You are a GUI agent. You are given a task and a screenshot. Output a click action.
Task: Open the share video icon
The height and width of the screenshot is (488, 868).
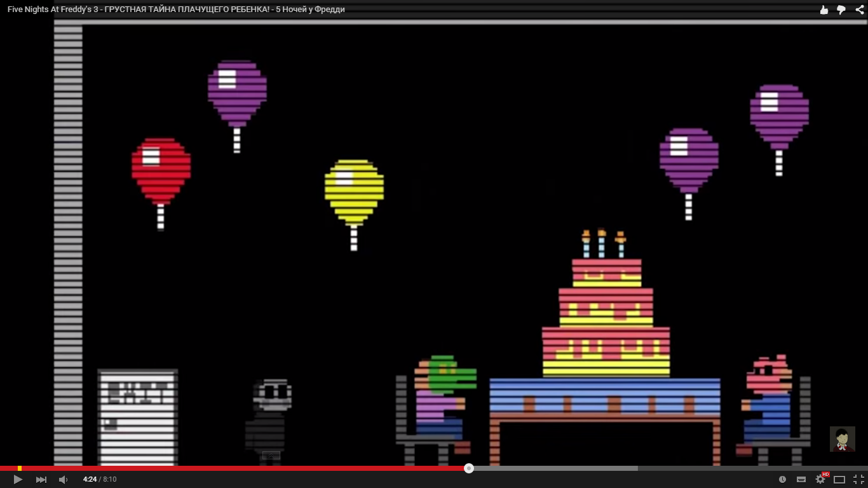(x=859, y=10)
